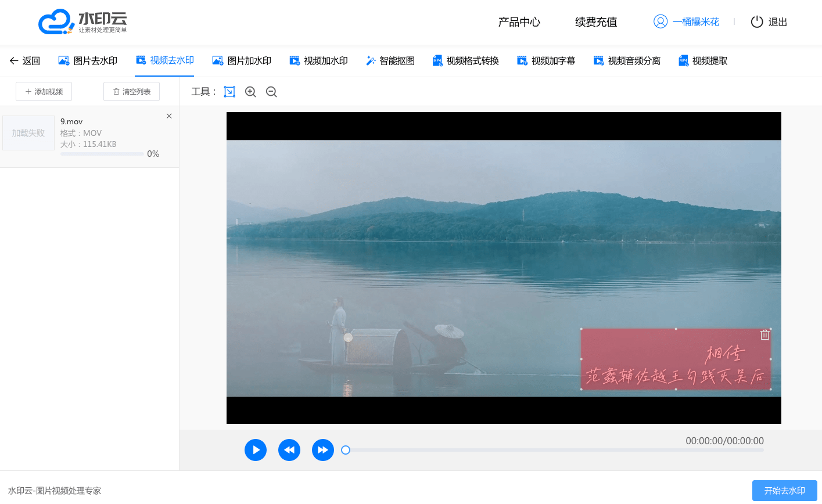Image resolution: width=822 pixels, height=504 pixels.
Task: Select the 9.mov failed thumbnail
Action: tap(28, 133)
